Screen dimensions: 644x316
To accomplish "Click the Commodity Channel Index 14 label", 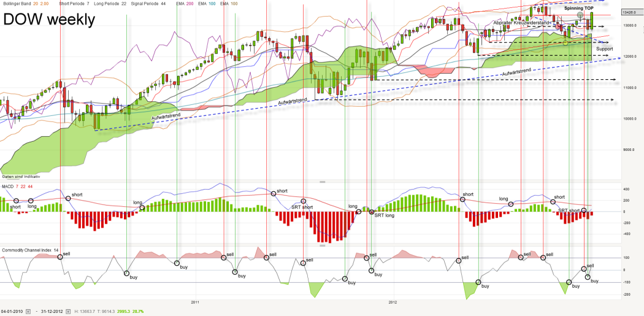I will pos(31,250).
